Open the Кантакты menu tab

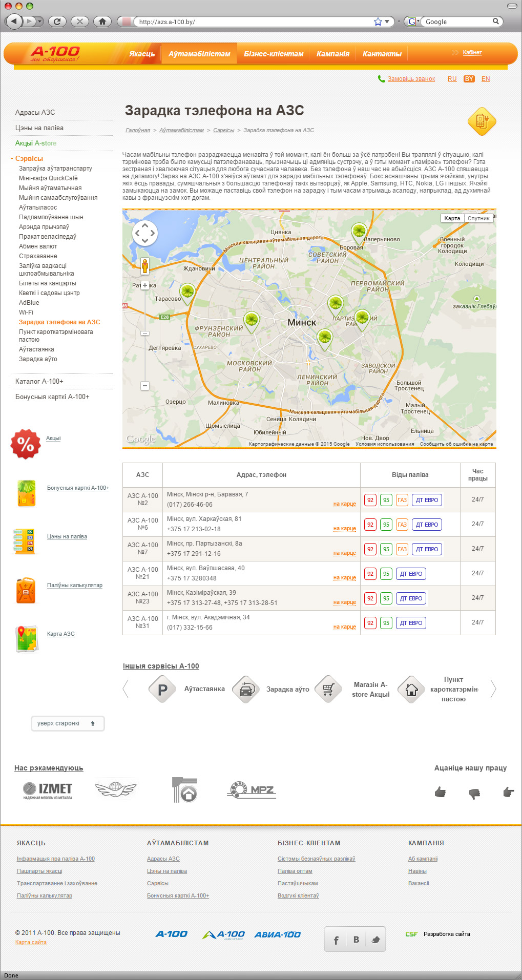(x=382, y=54)
